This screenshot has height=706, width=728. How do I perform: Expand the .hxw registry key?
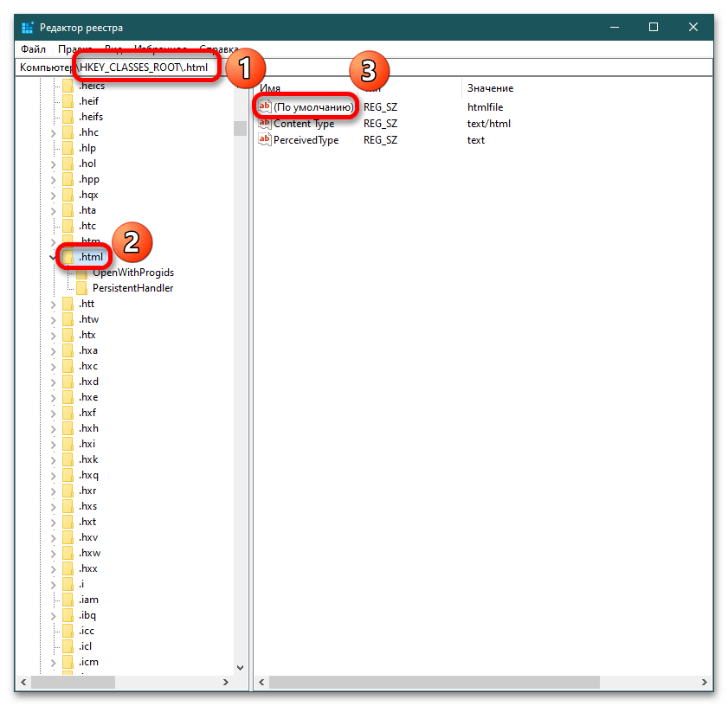click(54, 553)
